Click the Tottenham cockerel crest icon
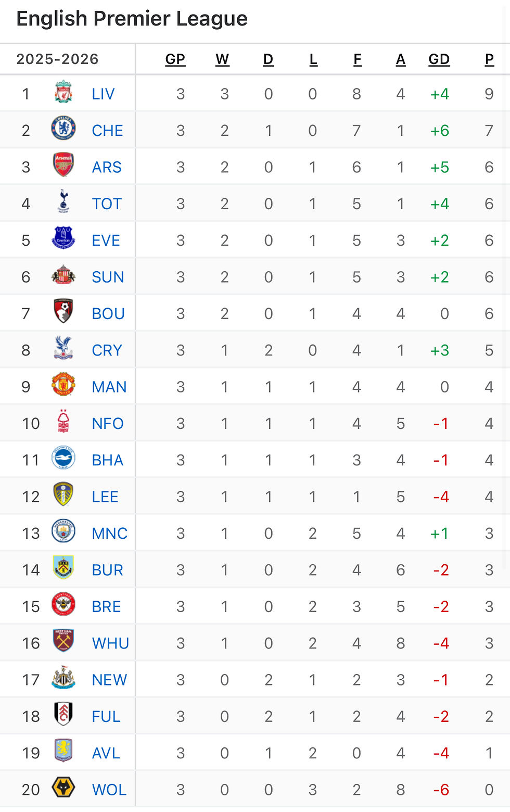The width and height of the screenshot is (510, 812). pyautogui.click(x=63, y=203)
